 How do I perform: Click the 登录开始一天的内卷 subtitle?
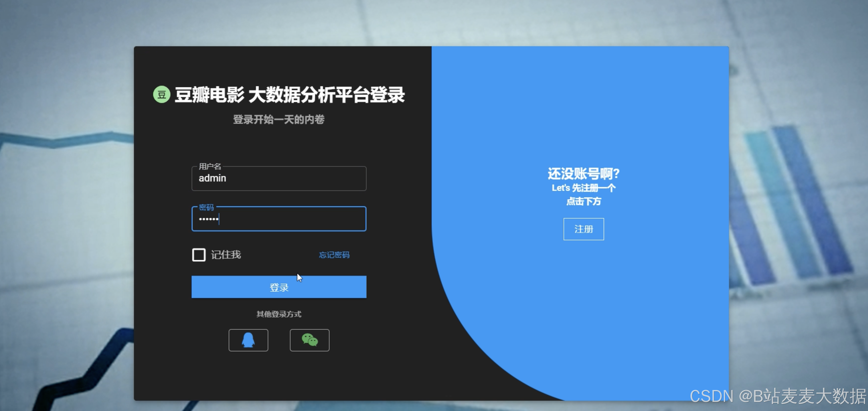tap(279, 119)
